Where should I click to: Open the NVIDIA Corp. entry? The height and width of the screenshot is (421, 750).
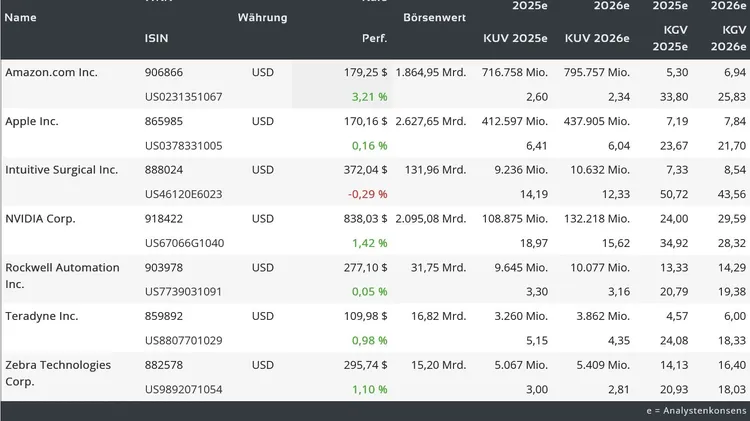pos(40,219)
